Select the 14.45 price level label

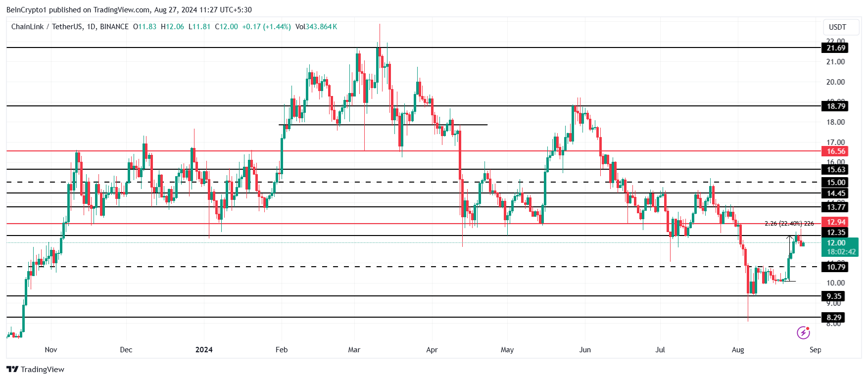pyautogui.click(x=835, y=193)
